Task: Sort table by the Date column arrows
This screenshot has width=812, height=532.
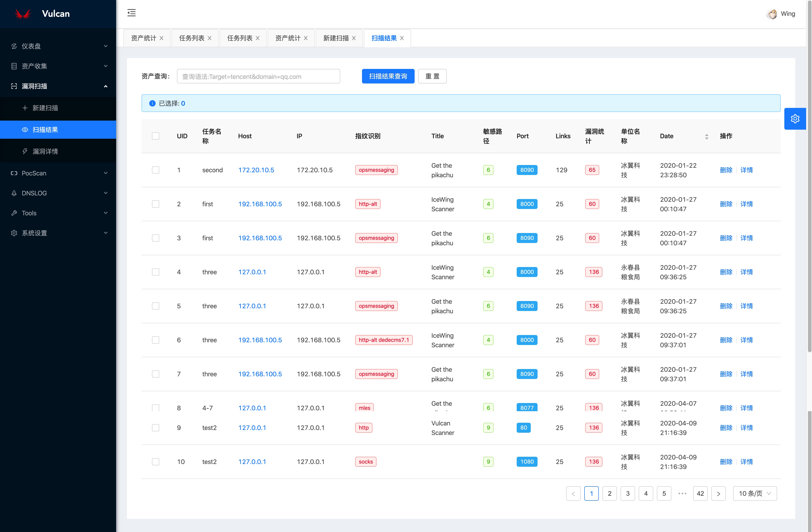Action: pos(707,136)
